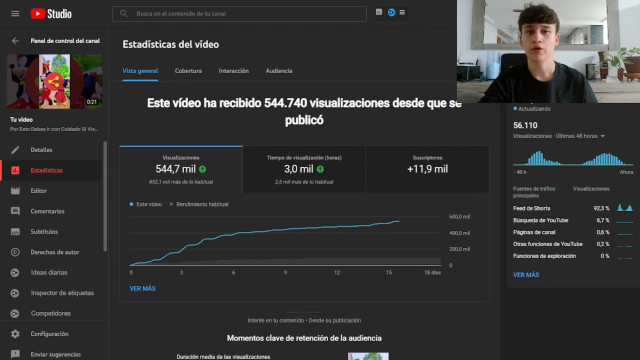Open the hamburger navigation menu
The width and height of the screenshot is (640, 360).
tap(15, 14)
